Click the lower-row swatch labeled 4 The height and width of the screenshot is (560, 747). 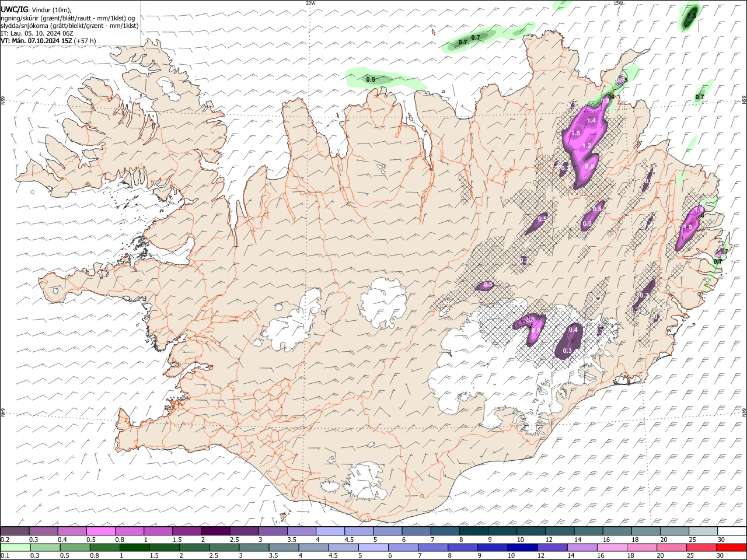pyautogui.click(x=313, y=547)
